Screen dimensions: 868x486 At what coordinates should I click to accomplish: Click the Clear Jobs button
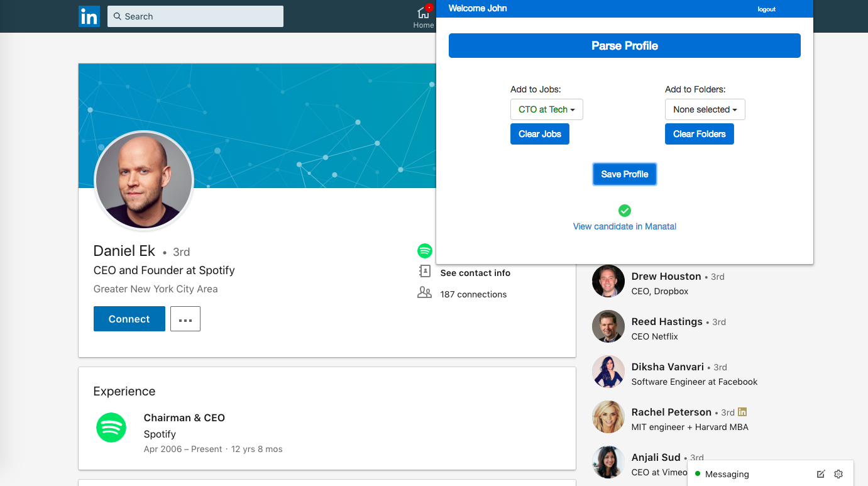coord(539,134)
